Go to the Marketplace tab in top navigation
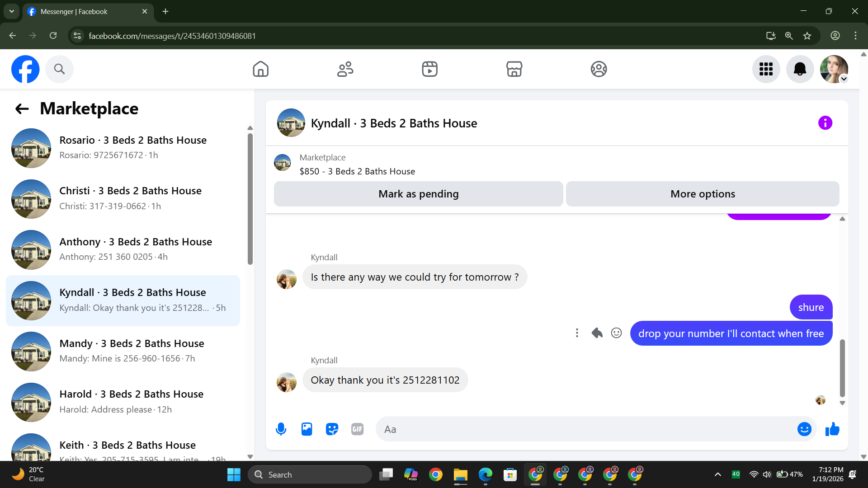868x488 pixels. [514, 69]
